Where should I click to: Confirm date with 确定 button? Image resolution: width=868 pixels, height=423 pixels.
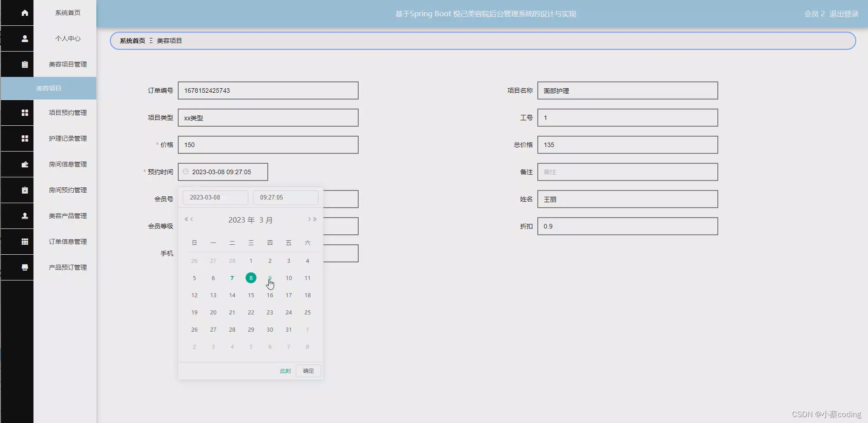coord(308,371)
